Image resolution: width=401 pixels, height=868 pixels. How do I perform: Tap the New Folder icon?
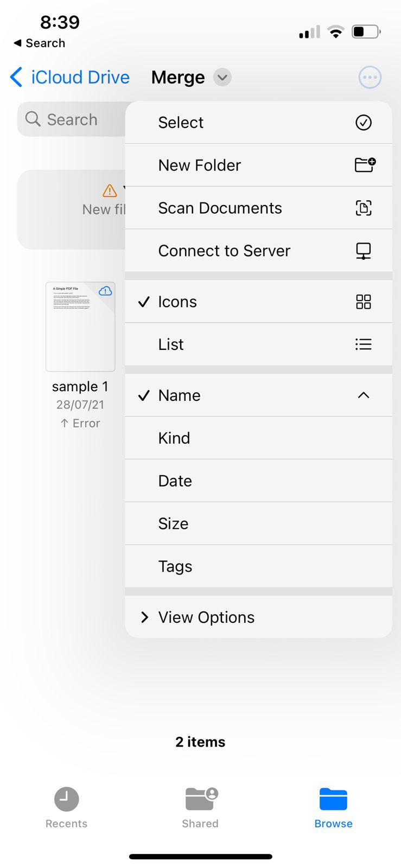click(364, 165)
